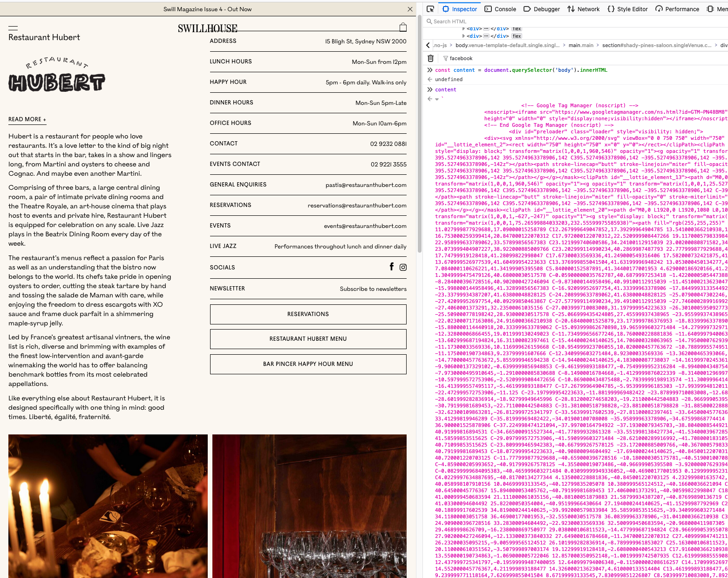Switch to the Debugger tab
This screenshot has height=578, width=728.
pyautogui.click(x=542, y=9)
